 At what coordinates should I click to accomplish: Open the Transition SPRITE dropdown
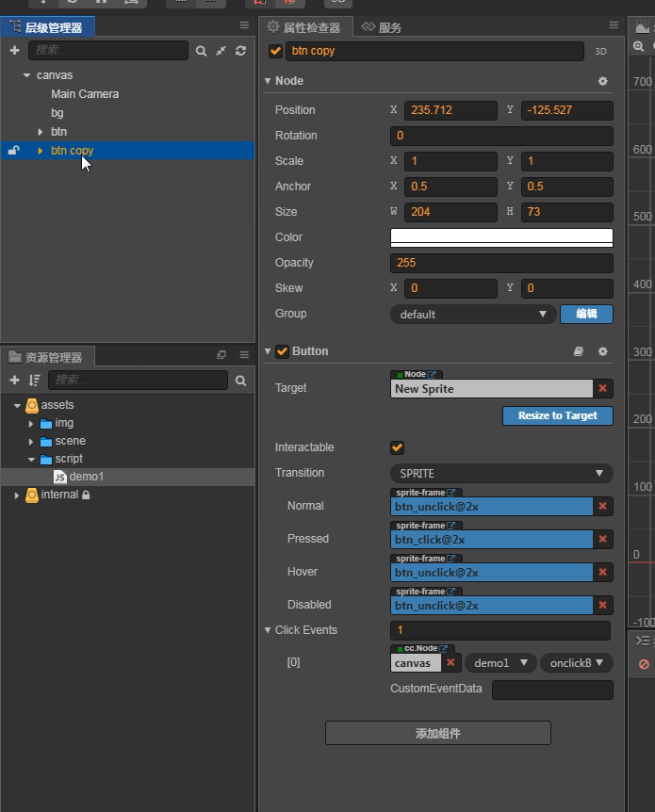(x=501, y=473)
